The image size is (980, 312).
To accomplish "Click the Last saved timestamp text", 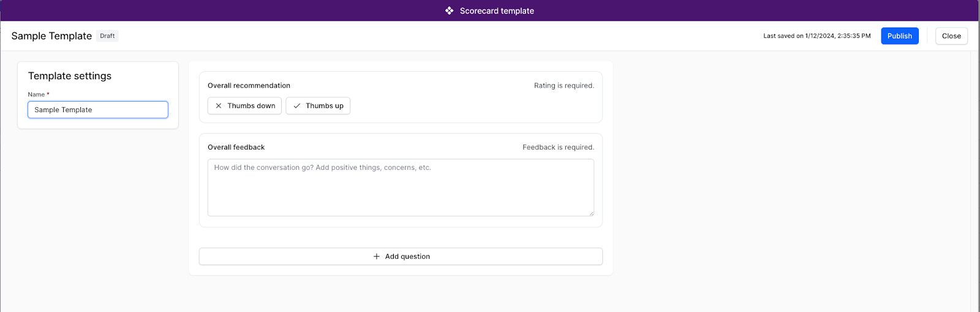I will [x=817, y=36].
